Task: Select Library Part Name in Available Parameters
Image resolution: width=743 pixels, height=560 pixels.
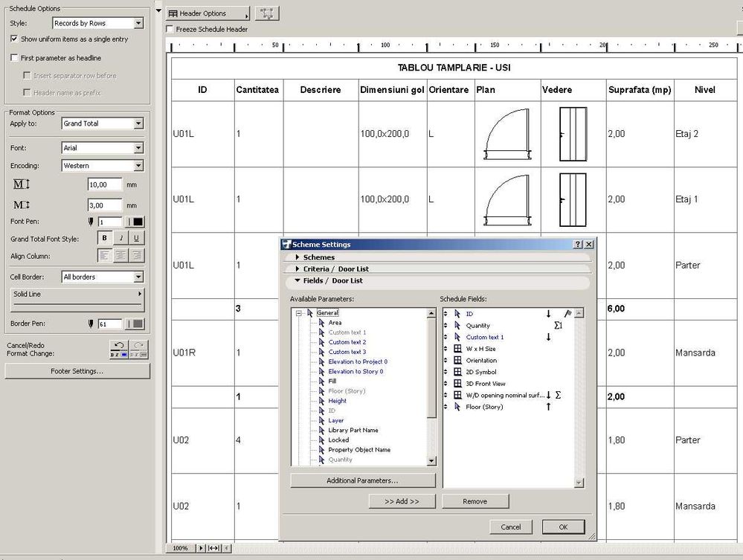Action: pos(353,430)
